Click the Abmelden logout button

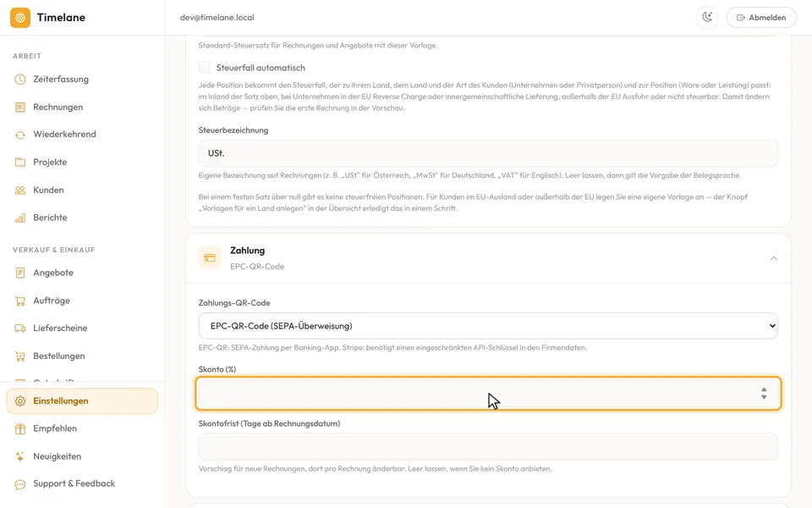coord(761,18)
